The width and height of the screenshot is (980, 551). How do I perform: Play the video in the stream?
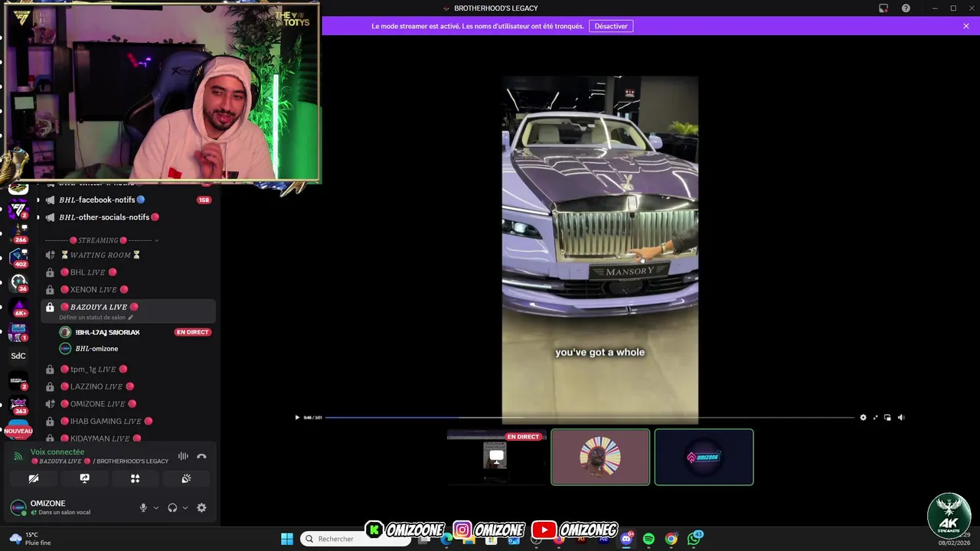[x=297, y=417]
